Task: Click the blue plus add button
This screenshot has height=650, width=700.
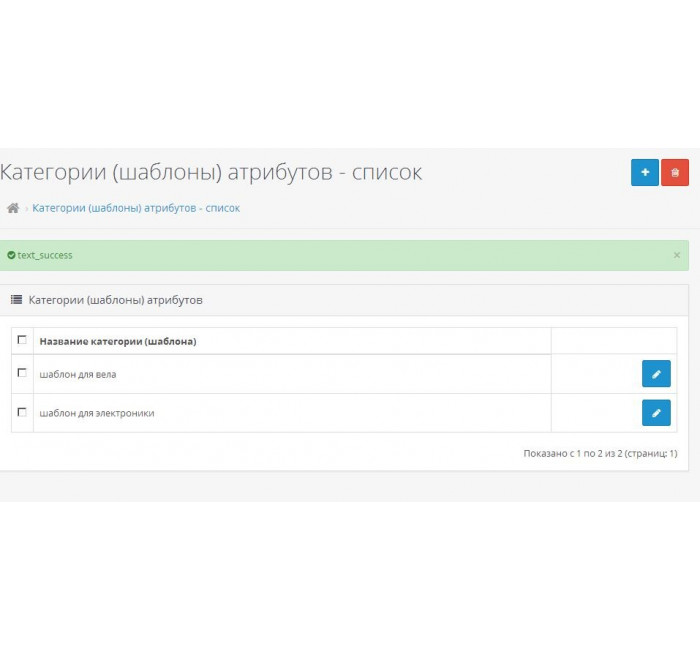Action: point(645,172)
